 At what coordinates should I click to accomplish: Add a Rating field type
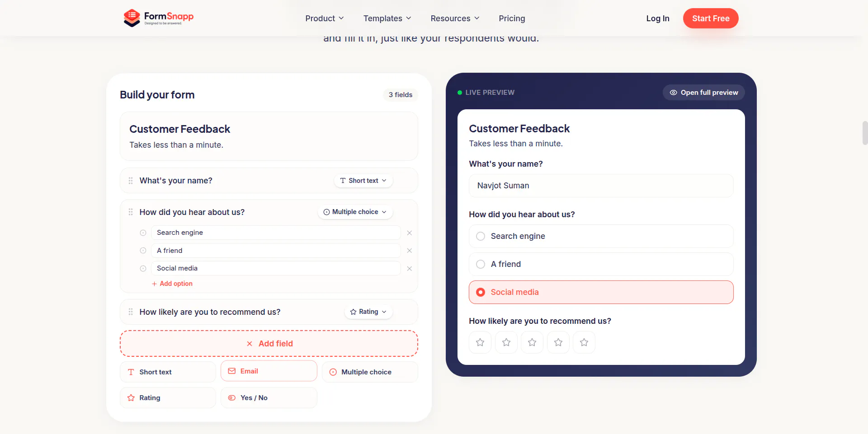pos(168,398)
